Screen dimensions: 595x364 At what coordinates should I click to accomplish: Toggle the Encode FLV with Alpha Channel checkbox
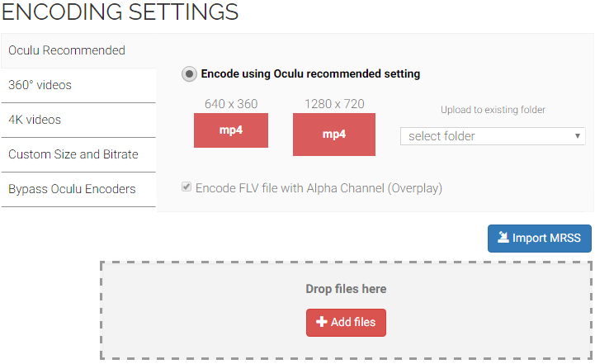187,187
